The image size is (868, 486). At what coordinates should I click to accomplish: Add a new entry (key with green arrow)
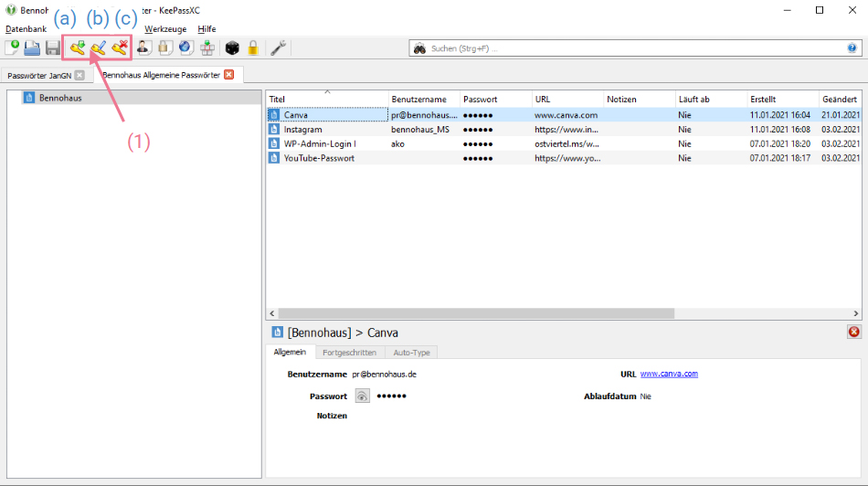(x=77, y=48)
